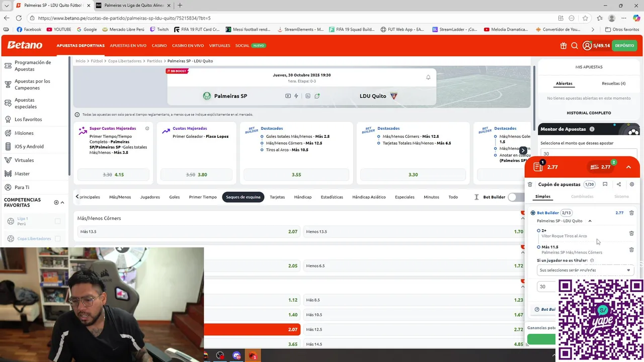
Task: Toggle the Bet Builder switch
Action: coord(516,197)
